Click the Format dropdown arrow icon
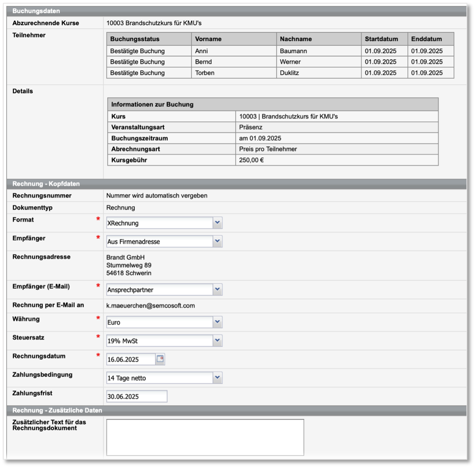The height and width of the screenshot is (469, 476). 218,223
